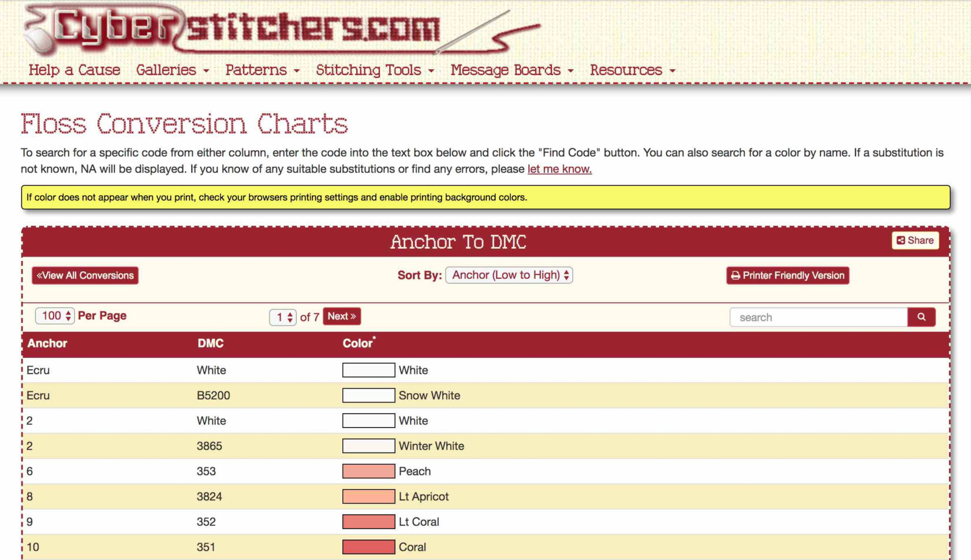Screen dimensions: 971x560
Task: Click the Peach color swatch
Action: pos(368,471)
